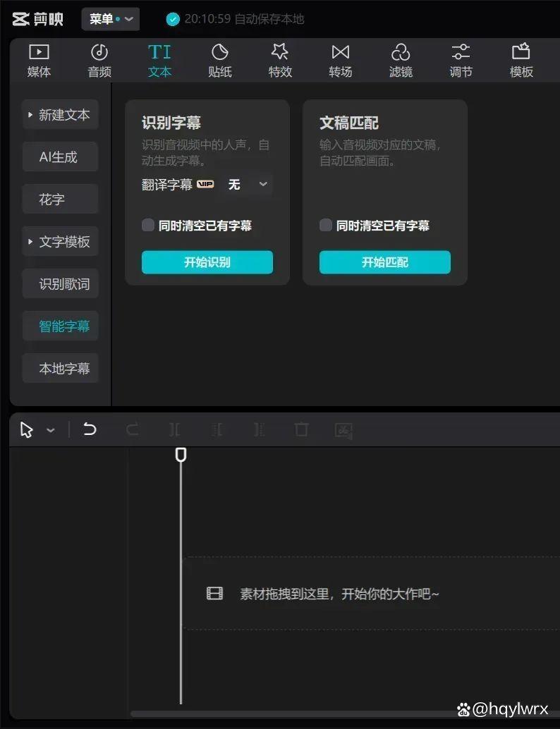The height and width of the screenshot is (729, 560).
Task: Open the 贴纸 stickers panel
Action: tap(219, 61)
